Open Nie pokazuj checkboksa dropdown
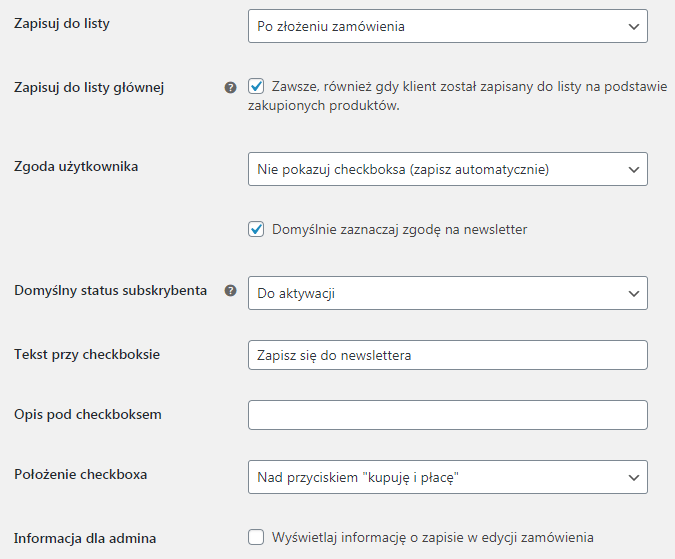Screen dimensions: 675x559 coord(448,169)
